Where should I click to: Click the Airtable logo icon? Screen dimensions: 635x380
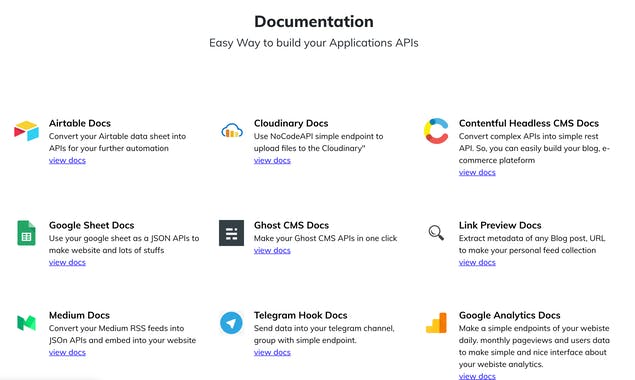coord(26,131)
